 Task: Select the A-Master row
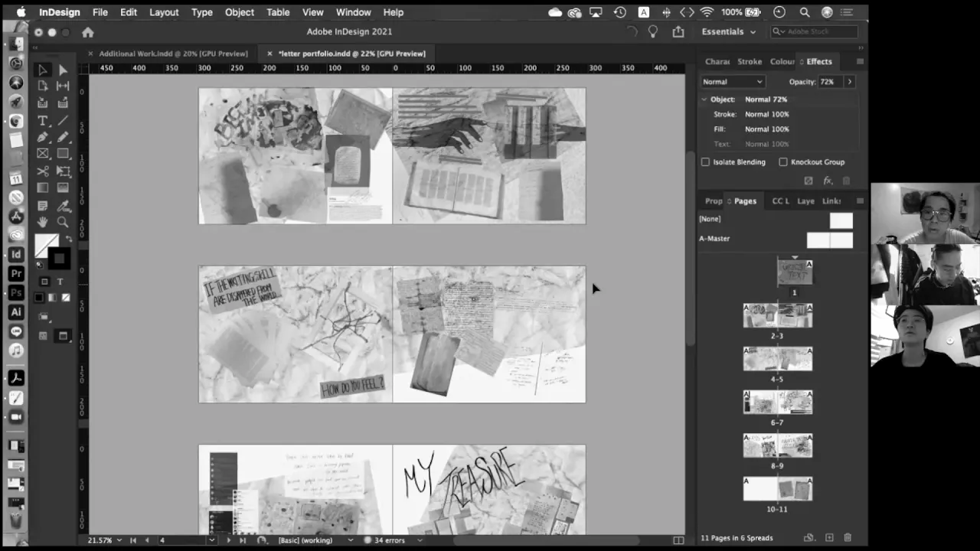pos(776,239)
